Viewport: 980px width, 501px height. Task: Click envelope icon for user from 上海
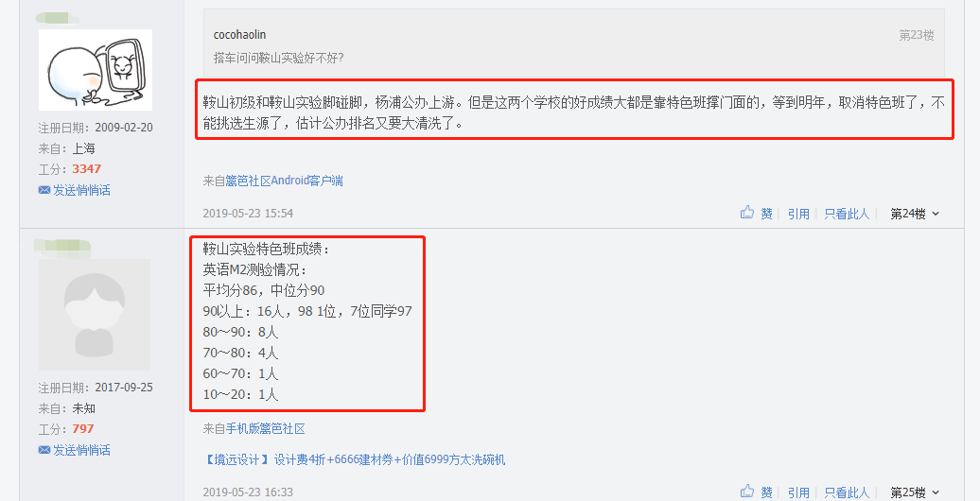coord(44,190)
